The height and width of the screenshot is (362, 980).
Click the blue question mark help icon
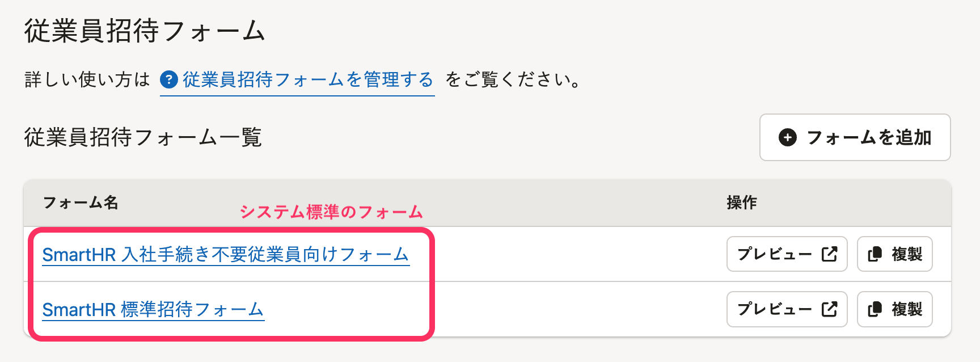tap(169, 79)
